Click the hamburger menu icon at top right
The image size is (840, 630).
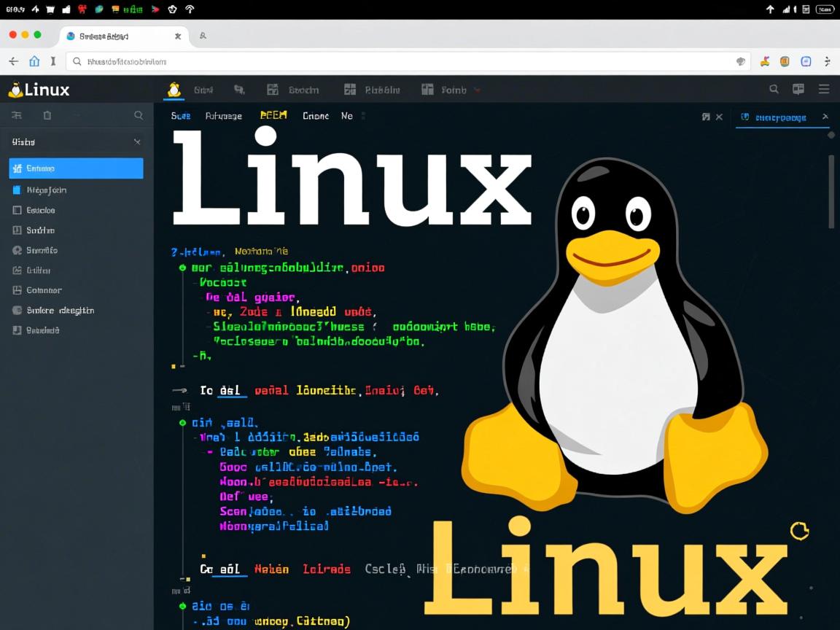(823, 89)
